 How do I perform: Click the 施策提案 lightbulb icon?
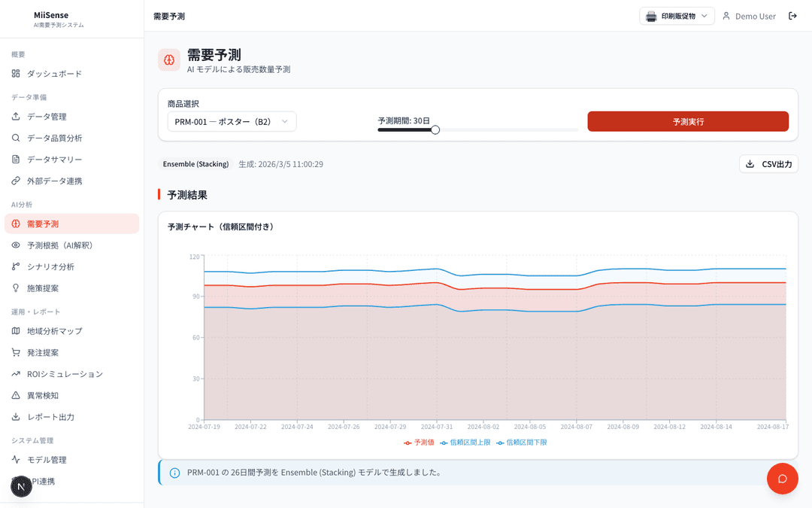coord(16,288)
